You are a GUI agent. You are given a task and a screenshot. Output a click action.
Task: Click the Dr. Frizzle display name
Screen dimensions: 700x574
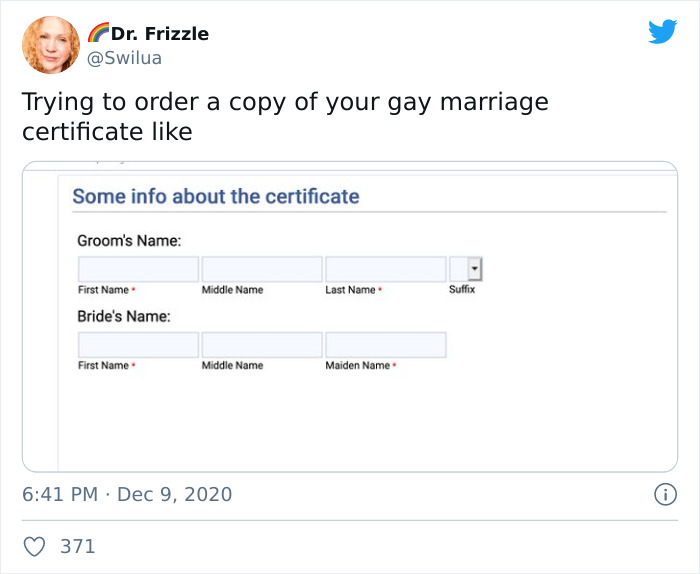(159, 33)
